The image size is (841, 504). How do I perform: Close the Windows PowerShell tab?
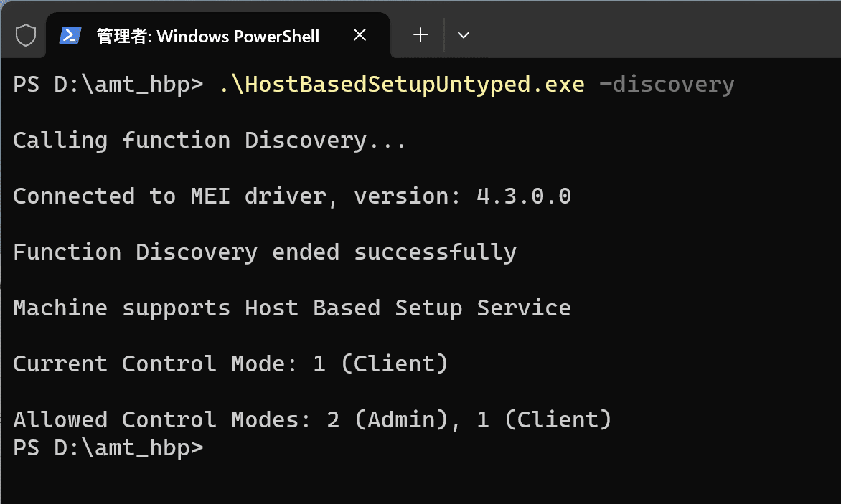(360, 35)
